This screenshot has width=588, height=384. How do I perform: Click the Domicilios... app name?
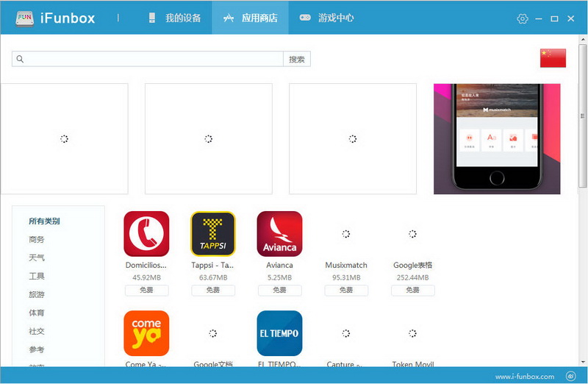click(x=146, y=266)
